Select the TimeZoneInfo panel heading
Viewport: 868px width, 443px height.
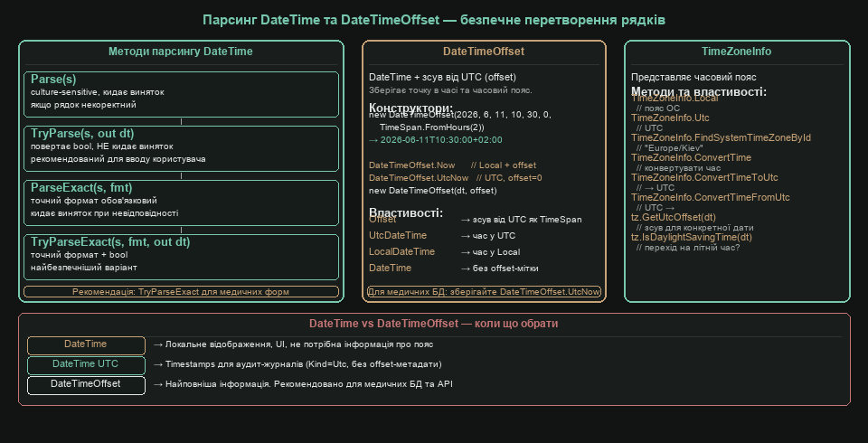[736, 52]
